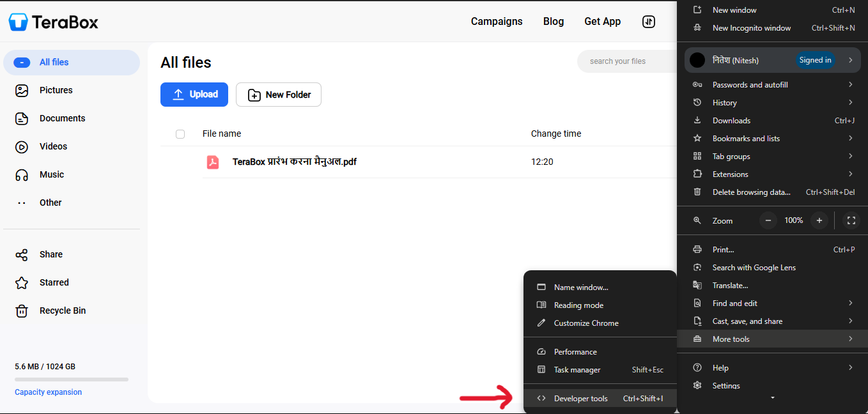Open the Recycle Bin
The width and height of the screenshot is (868, 414).
(61, 310)
